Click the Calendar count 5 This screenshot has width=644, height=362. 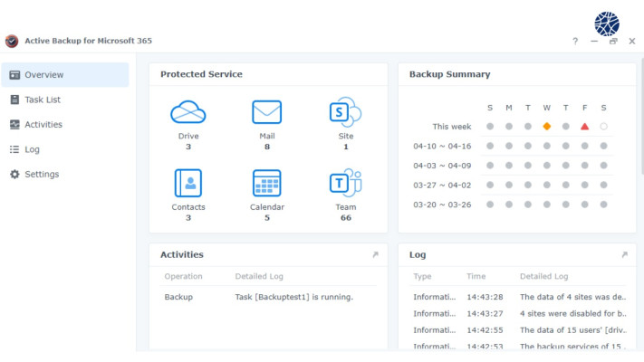click(267, 217)
